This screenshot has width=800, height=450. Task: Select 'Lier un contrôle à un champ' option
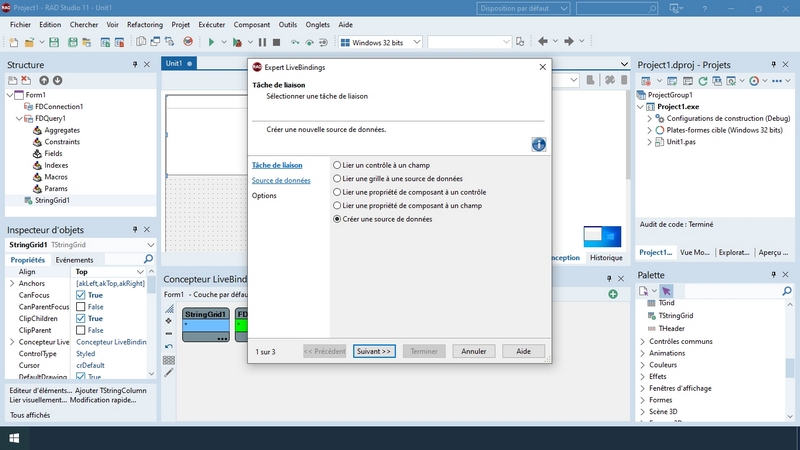click(337, 163)
